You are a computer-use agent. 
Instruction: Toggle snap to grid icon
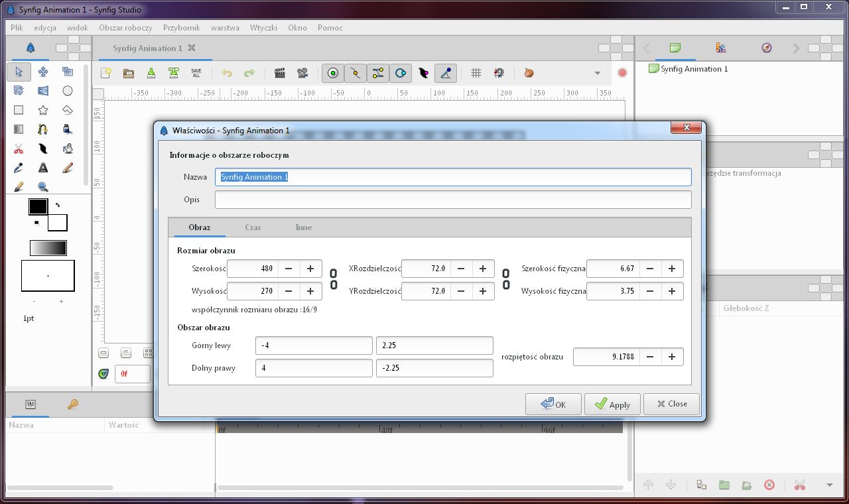tap(499, 73)
